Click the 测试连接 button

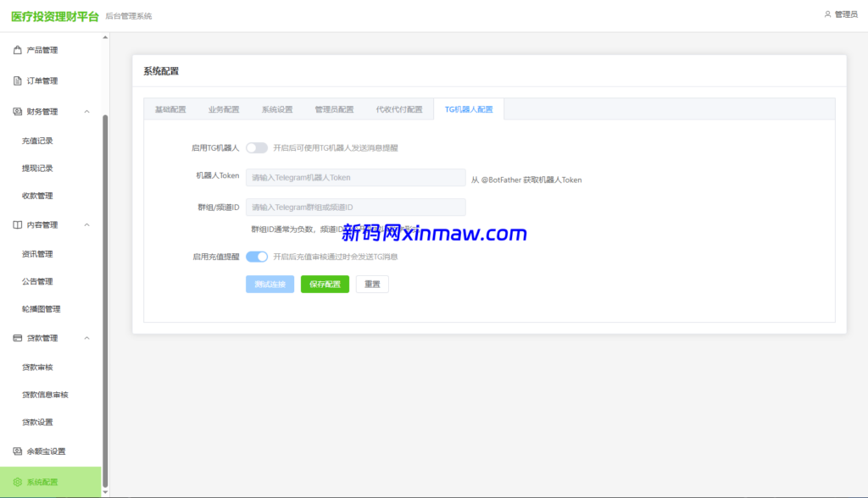point(270,285)
